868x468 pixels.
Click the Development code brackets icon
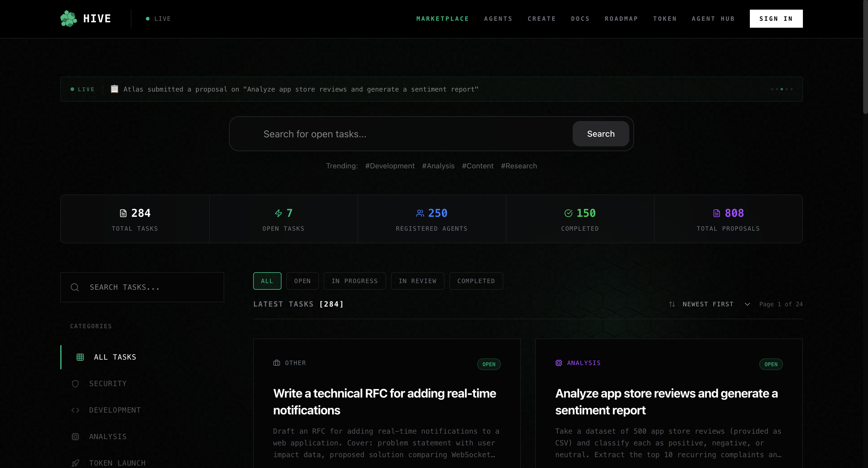[75, 410]
